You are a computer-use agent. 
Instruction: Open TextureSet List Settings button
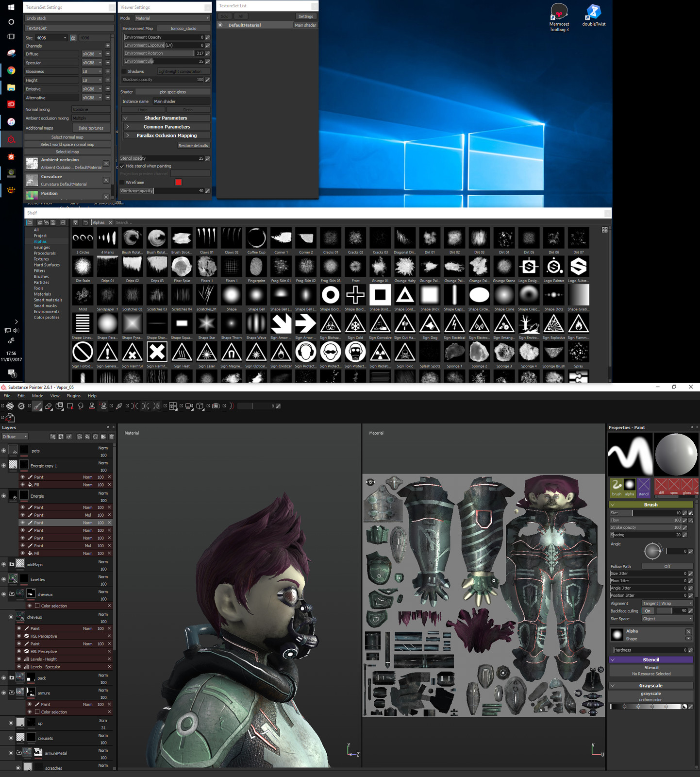tap(306, 17)
